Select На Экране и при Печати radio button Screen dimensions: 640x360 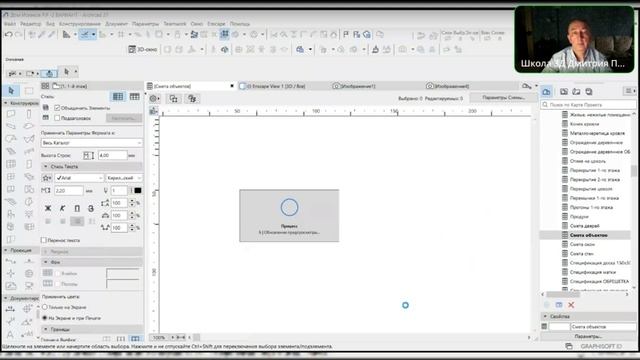tap(45, 318)
